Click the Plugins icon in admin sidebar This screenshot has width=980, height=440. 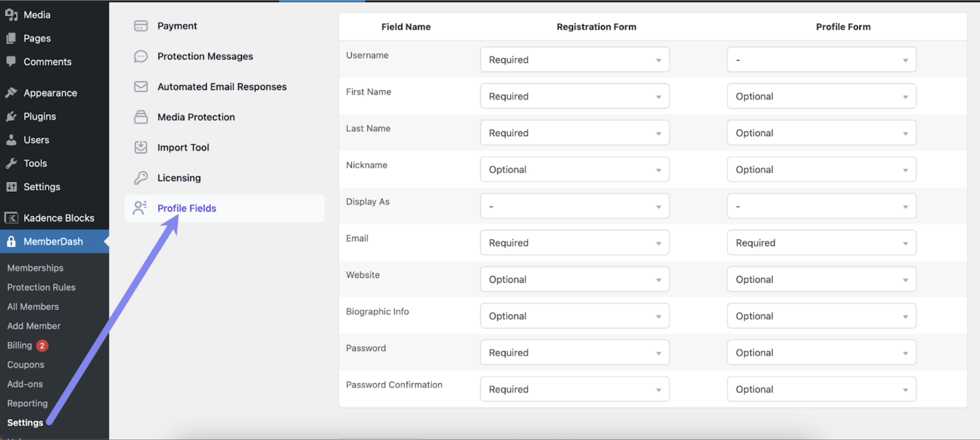(11, 116)
